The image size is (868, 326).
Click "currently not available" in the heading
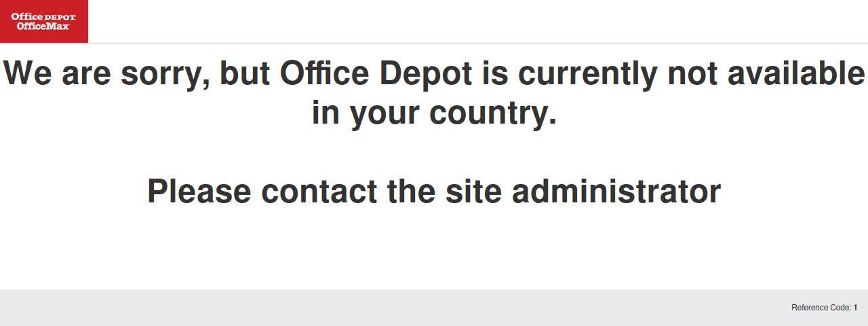click(692, 74)
